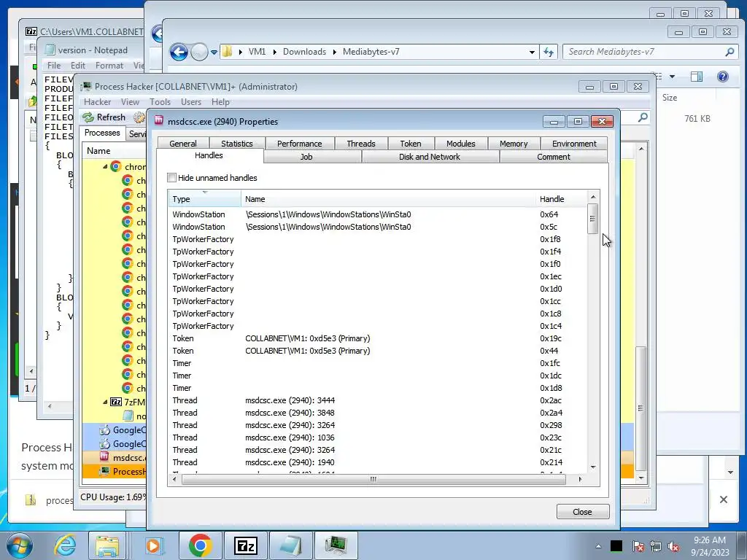
Task: Collapse the 7zFM process tree node
Action: click(105, 402)
